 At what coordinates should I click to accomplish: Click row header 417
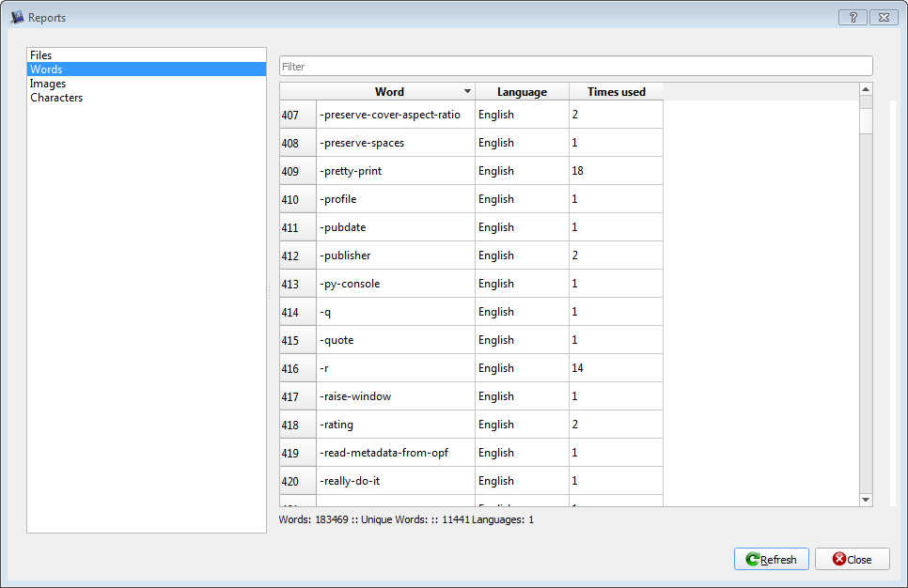click(298, 396)
